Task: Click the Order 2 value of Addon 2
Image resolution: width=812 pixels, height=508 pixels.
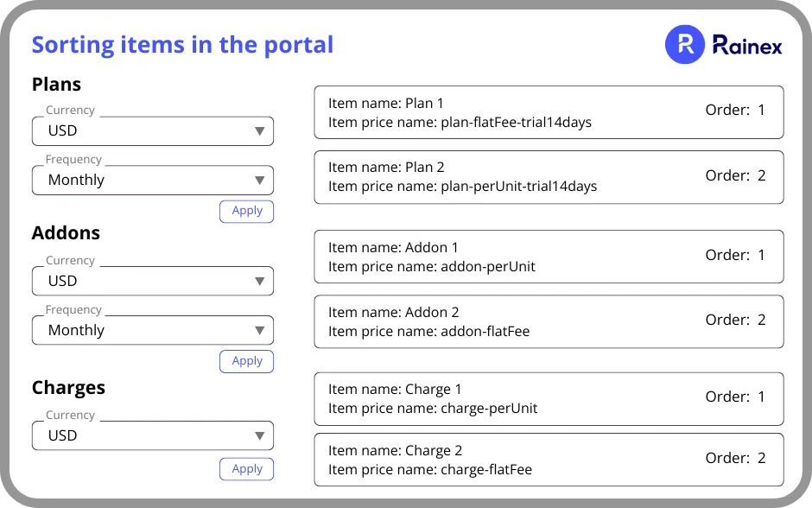Action: (x=761, y=320)
